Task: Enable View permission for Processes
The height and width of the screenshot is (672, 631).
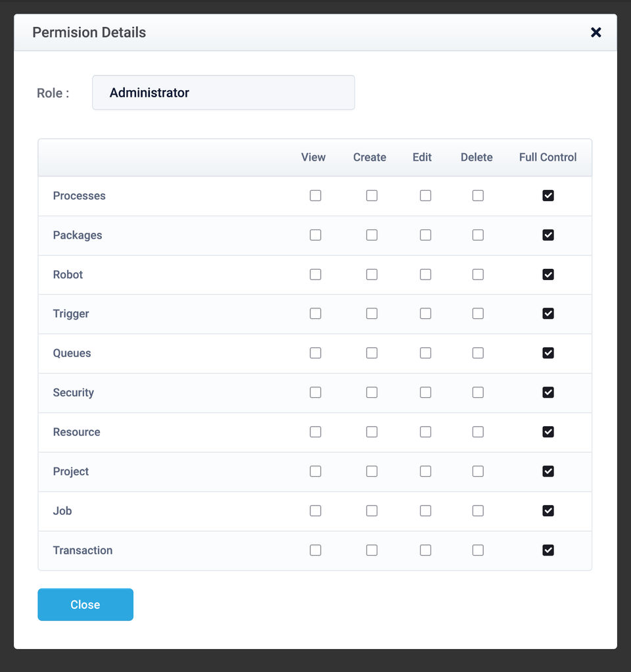Action: pyautogui.click(x=315, y=195)
